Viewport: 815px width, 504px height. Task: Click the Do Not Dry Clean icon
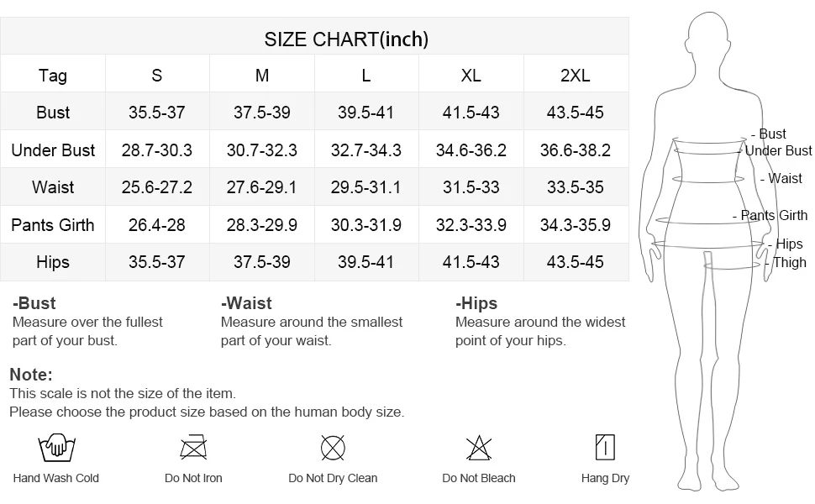333,448
